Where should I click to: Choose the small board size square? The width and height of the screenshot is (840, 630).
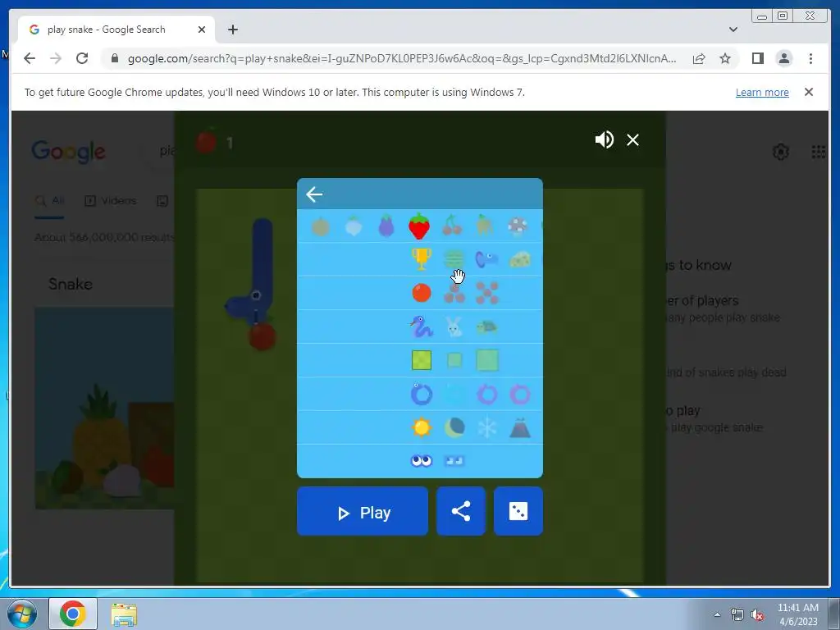click(454, 360)
